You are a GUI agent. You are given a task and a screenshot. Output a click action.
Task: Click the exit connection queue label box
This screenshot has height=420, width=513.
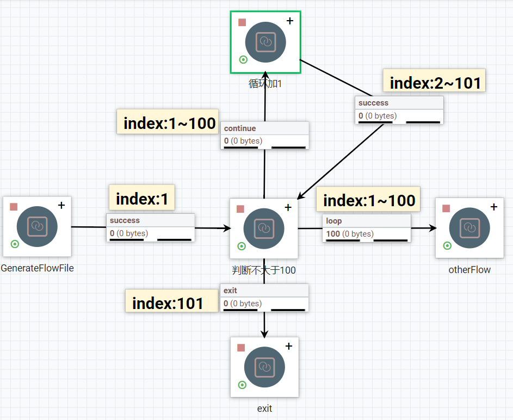[264, 298]
